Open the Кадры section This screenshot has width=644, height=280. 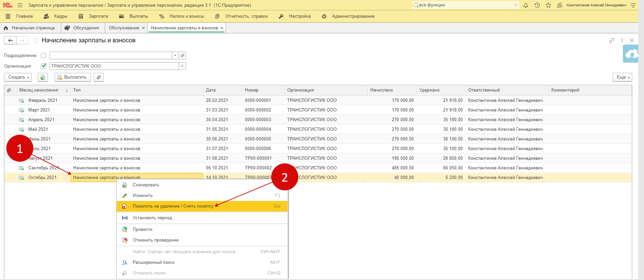tap(56, 16)
